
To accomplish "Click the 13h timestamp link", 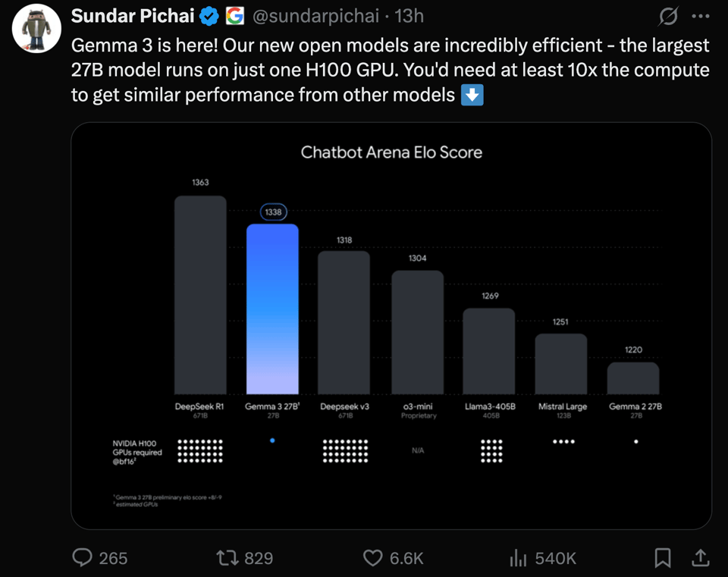I will (x=409, y=16).
